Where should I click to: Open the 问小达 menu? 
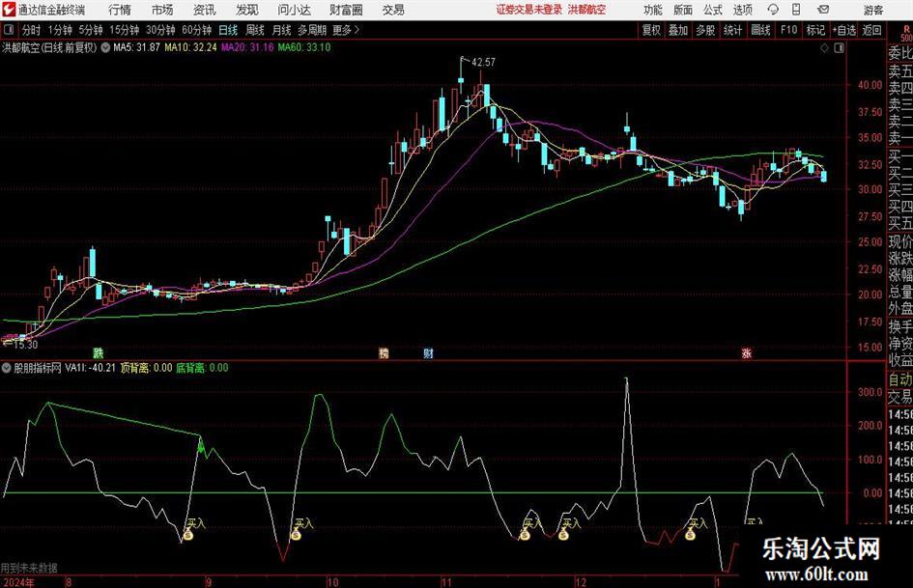click(294, 10)
